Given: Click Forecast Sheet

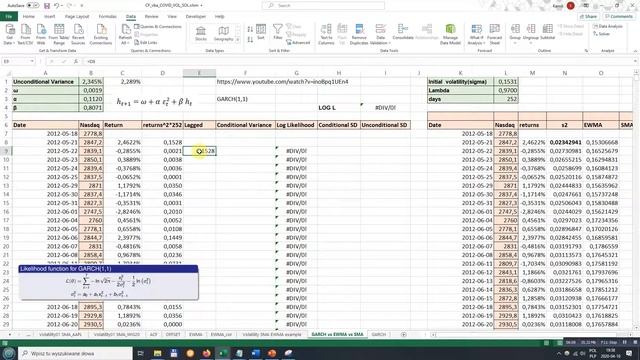Looking at the screenshot, I should [495, 34].
